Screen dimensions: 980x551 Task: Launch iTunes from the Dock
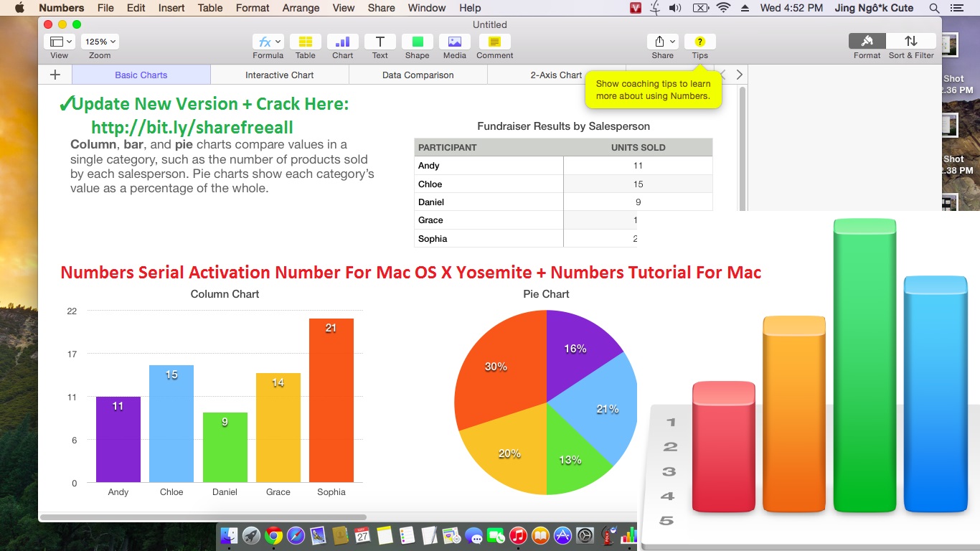pos(518,535)
